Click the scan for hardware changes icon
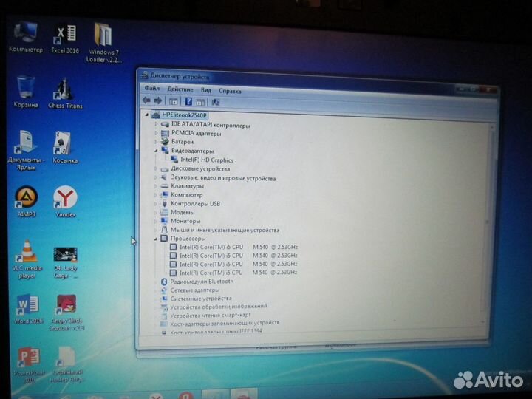 tap(216, 102)
